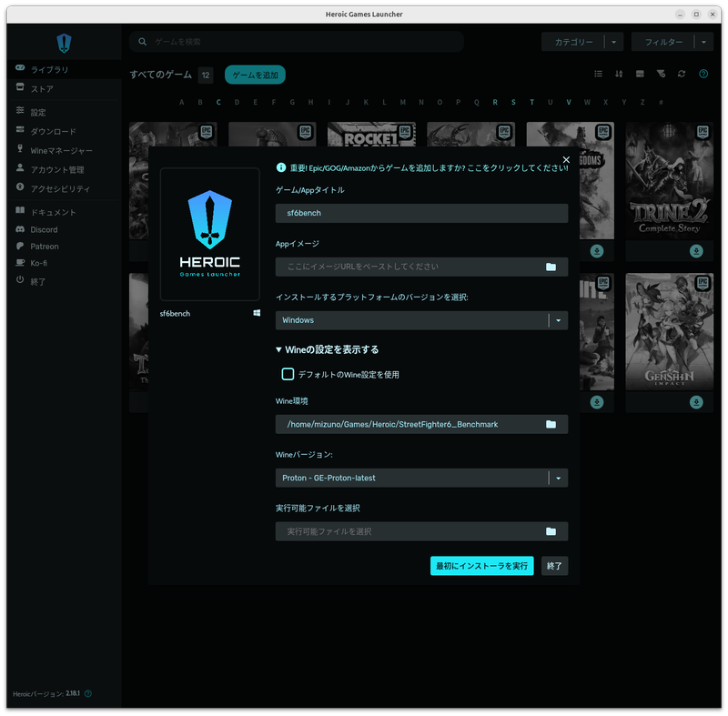Viewport: 728px width, 716px height.
Task: Click Windows platform icon beside sf6bench
Action: (257, 313)
